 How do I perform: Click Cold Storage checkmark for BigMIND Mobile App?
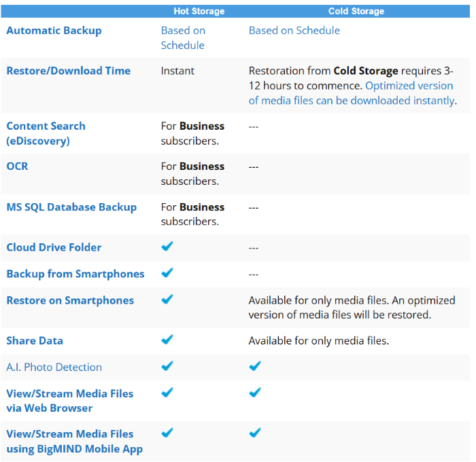(x=255, y=433)
